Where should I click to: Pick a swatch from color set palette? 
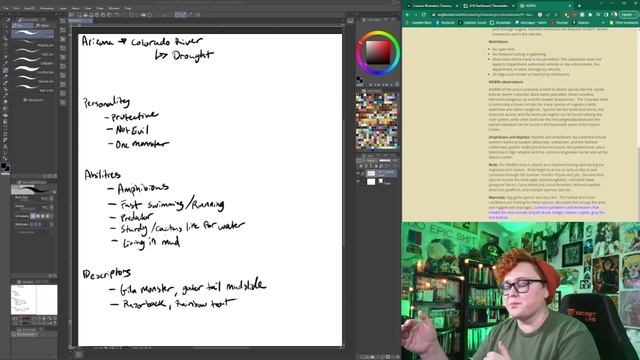(376, 121)
